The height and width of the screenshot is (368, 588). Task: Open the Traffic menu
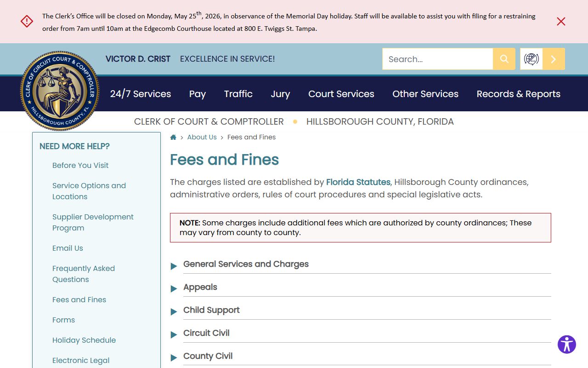pyautogui.click(x=238, y=94)
